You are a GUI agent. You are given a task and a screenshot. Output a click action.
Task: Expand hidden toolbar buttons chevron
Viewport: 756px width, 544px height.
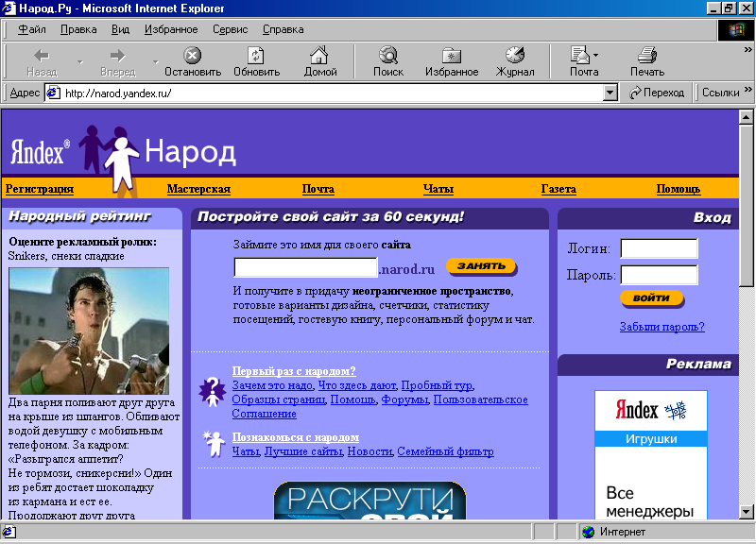[x=747, y=49]
